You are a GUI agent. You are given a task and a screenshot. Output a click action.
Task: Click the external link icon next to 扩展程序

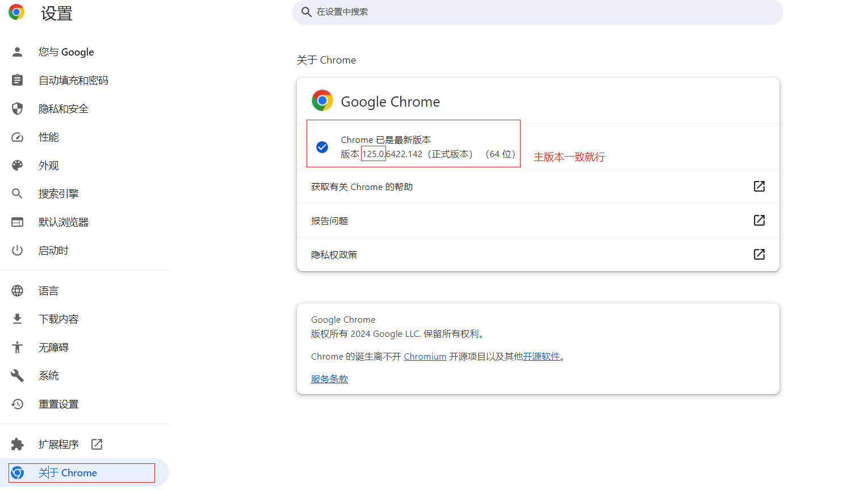pyautogui.click(x=97, y=445)
